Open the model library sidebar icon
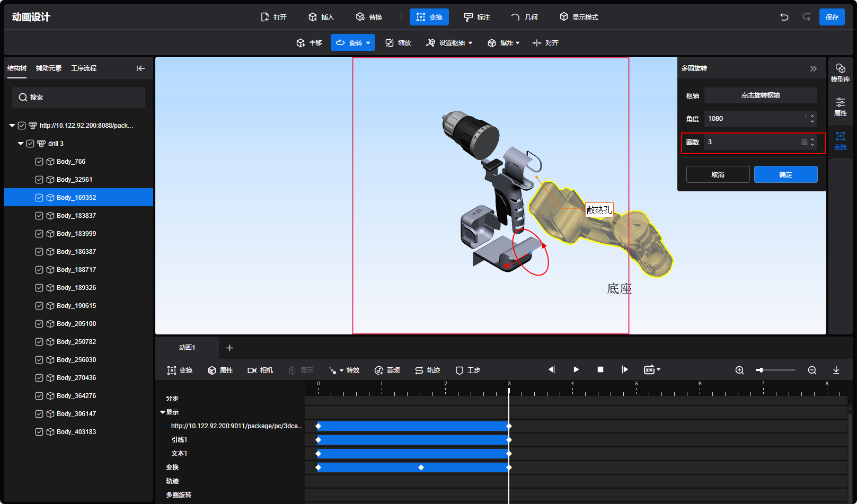The image size is (857, 504). coord(840,73)
